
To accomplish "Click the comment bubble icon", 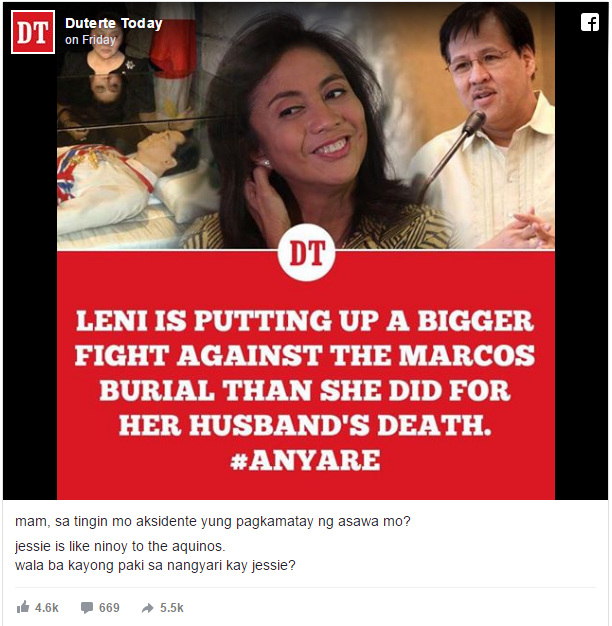I will (x=87, y=608).
